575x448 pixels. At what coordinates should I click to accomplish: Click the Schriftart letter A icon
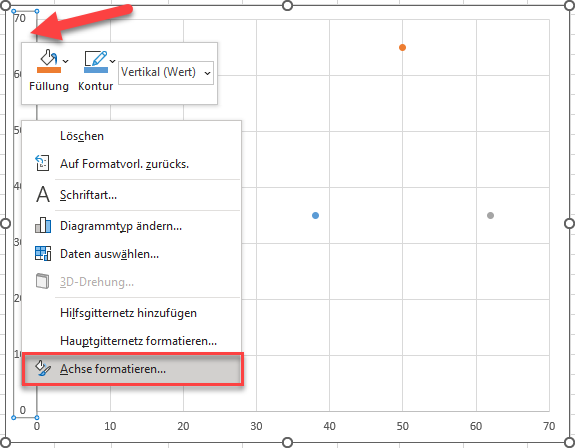click(43, 194)
